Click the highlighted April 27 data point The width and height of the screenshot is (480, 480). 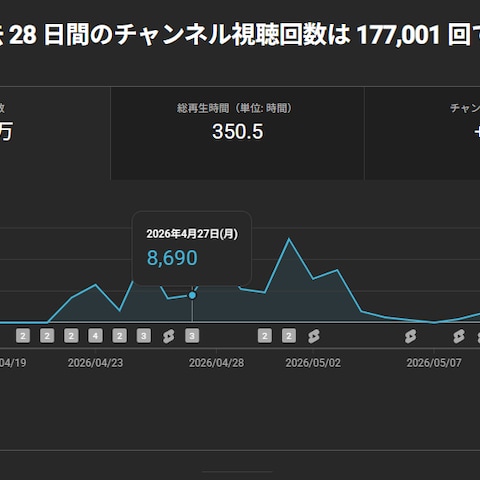tap(192, 295)
